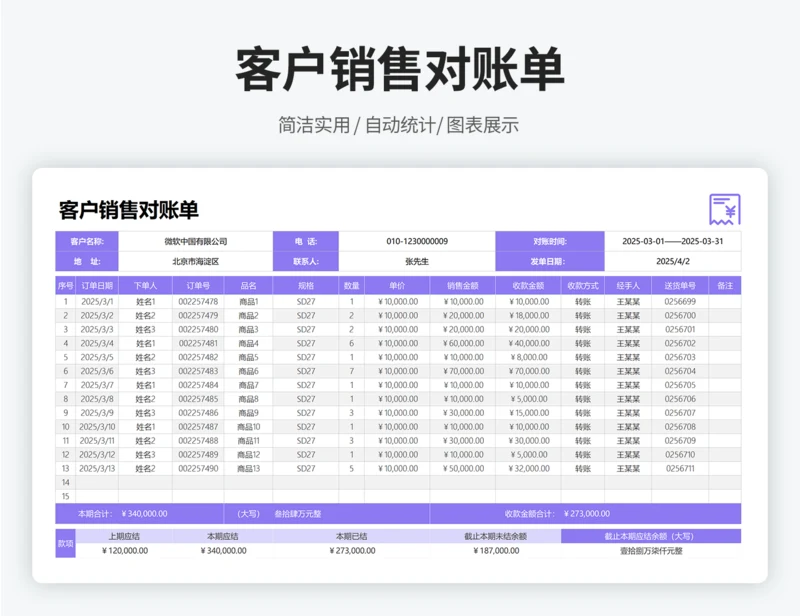Click the 订单日期 column header
The width and height of the screenshot is (800, 616).
click(x=97, y=286)
